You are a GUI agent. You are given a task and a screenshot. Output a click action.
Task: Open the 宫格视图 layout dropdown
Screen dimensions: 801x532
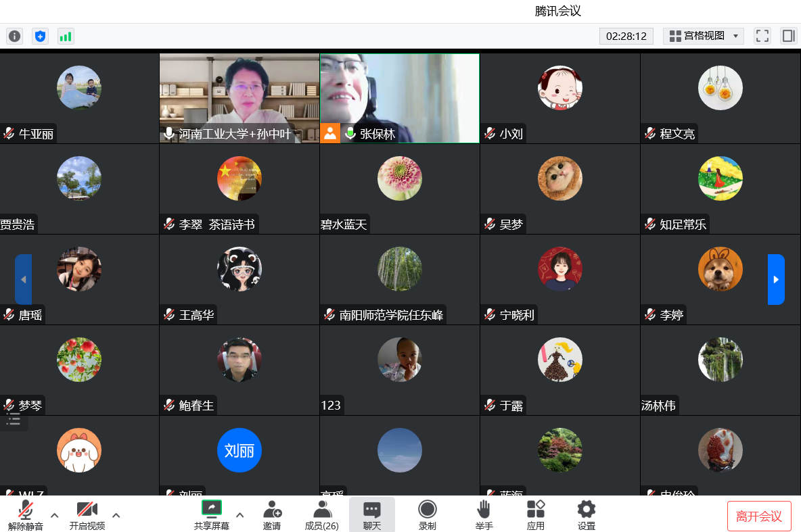coord(704,36)
